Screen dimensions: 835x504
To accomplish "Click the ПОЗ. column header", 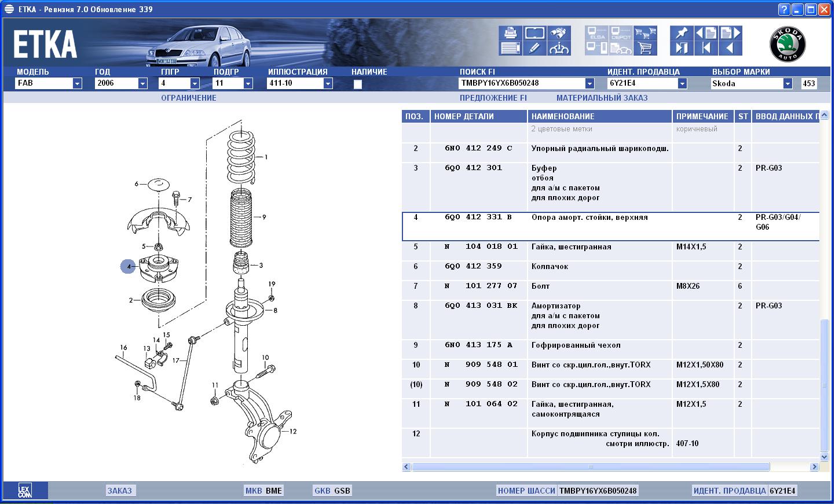I will click(415, 116).
